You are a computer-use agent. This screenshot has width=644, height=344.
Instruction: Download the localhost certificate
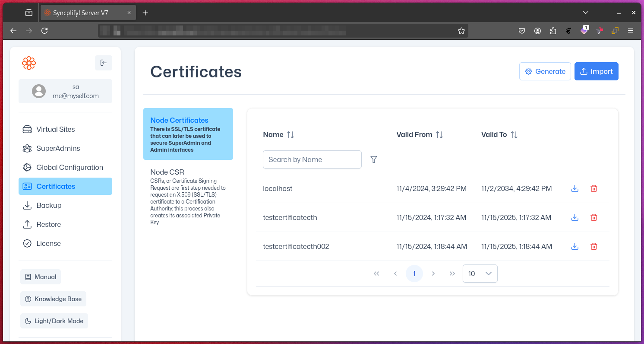(x=575, y=188)
